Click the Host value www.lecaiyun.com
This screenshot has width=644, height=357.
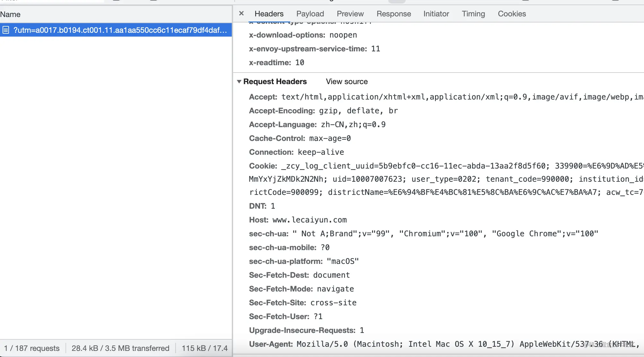click(309, 220)
